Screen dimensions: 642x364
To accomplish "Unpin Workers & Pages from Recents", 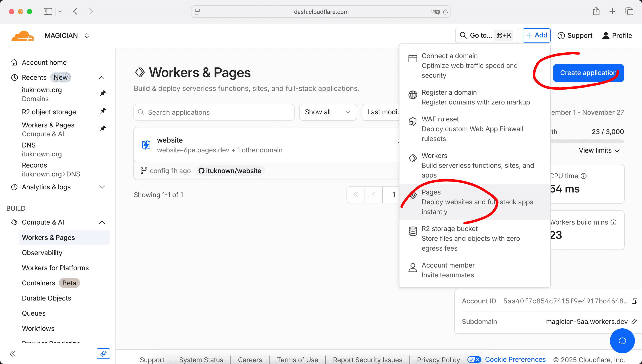I will click(103, 128).
